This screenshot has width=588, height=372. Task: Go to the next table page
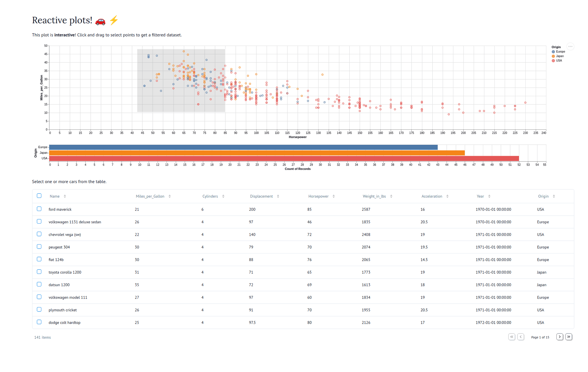[559, 337]
